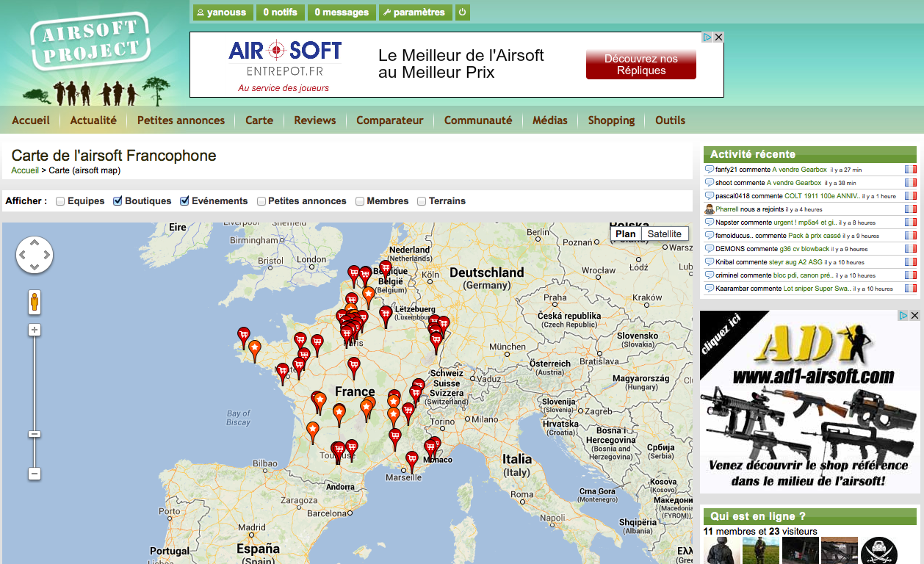Open the Médias menu
The image size is (924, 564).
coord(550,120)
